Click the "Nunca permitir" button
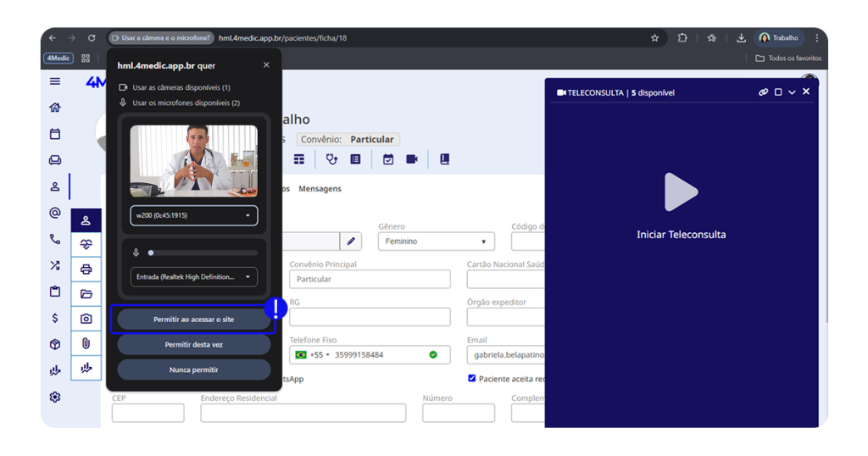 (x=193, y=370)
